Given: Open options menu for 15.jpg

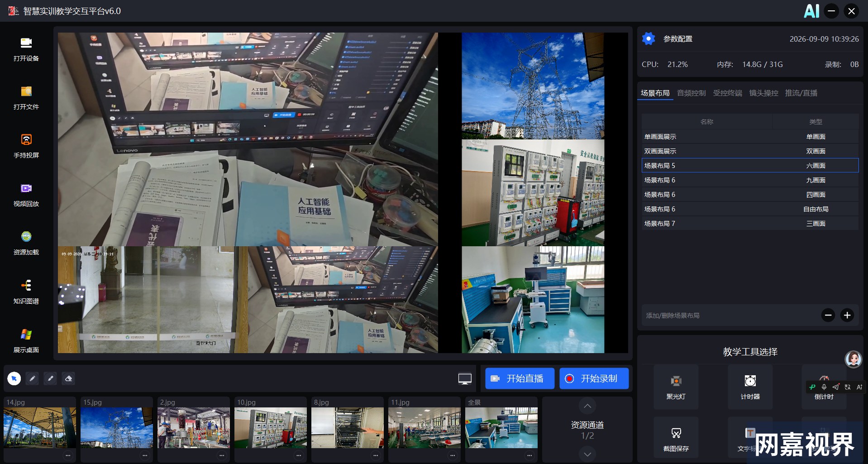Looking at the screenshot, I should (x=145, y=455).
